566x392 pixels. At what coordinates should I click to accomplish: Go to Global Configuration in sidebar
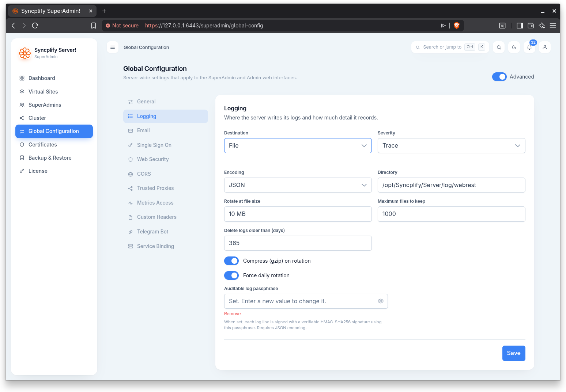[54, 131]
